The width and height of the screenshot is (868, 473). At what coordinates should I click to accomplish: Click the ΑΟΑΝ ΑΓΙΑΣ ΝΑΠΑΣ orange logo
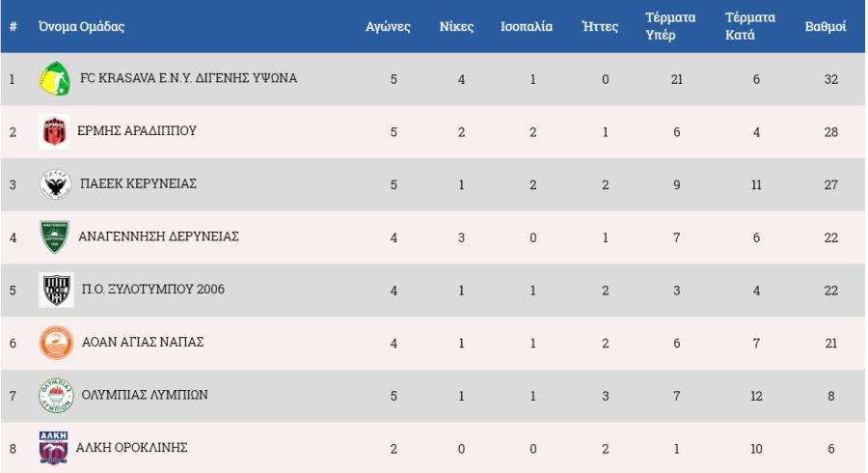coord(54,343)
